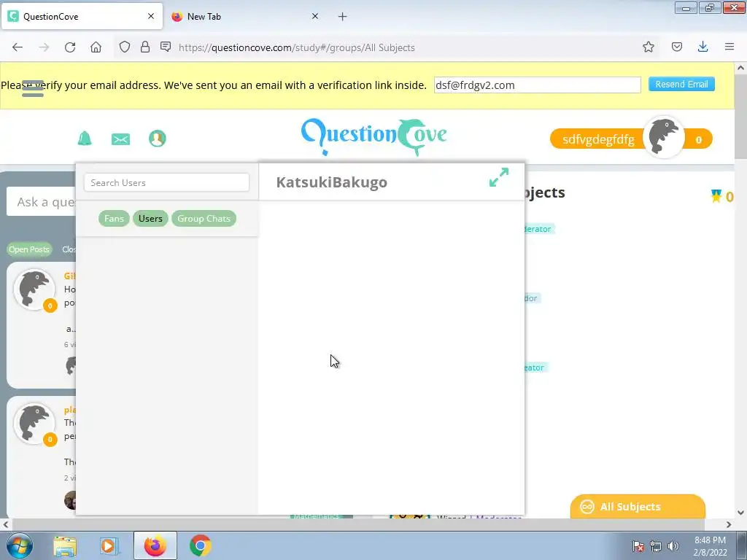Screen dimensions: 747x560
Task: Click the KatsukiBakugo chat header
Action: point(332,182)
